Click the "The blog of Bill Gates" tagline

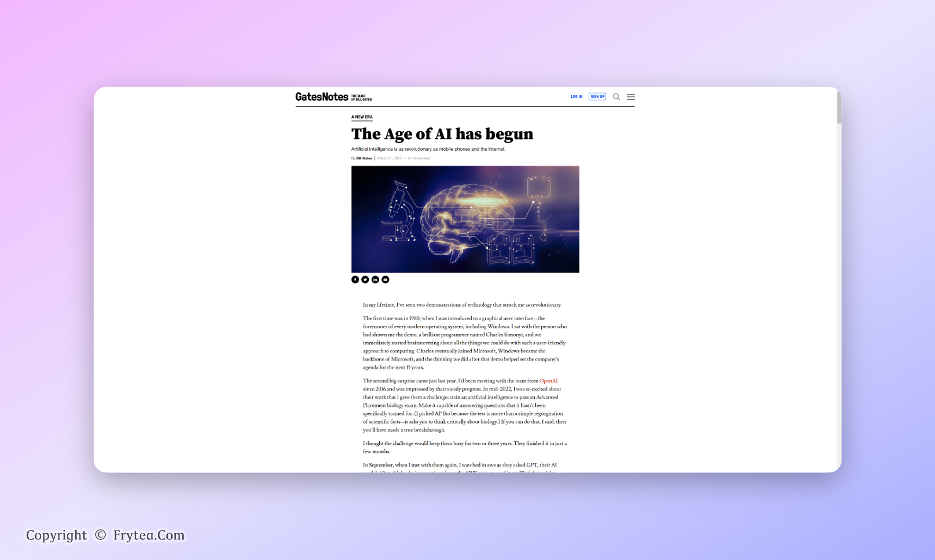361,98
